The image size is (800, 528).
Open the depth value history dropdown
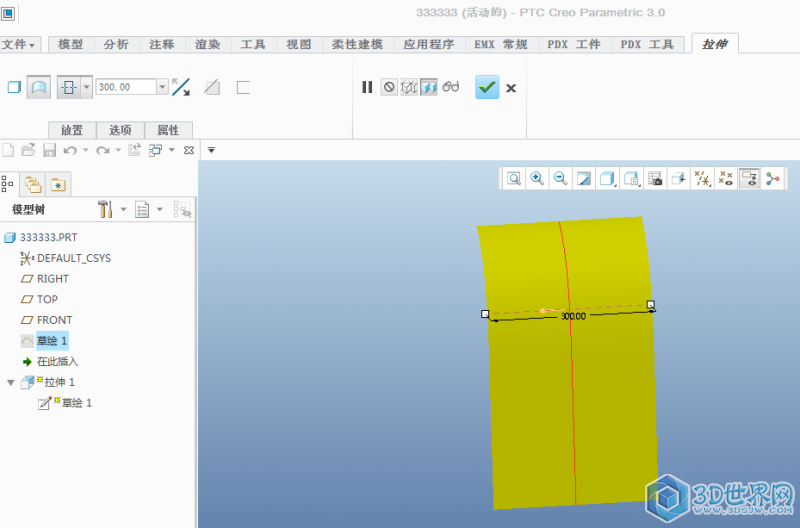point(162,87)
